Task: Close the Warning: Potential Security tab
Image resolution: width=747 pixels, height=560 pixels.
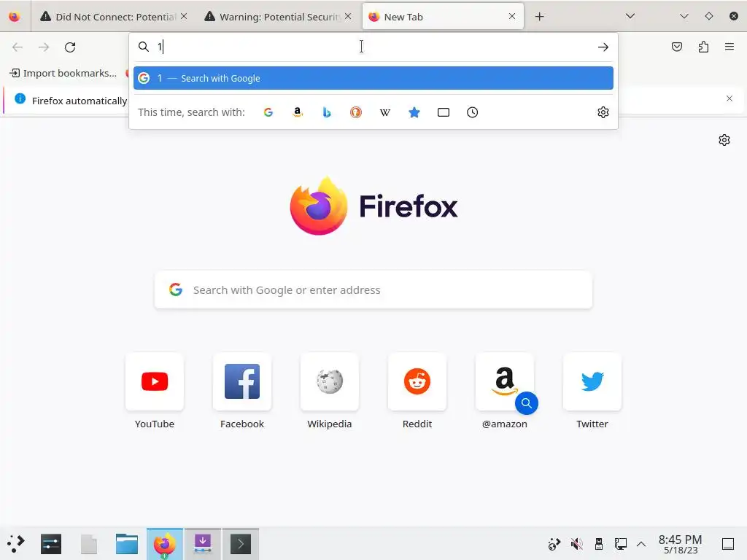Action: 348,16
